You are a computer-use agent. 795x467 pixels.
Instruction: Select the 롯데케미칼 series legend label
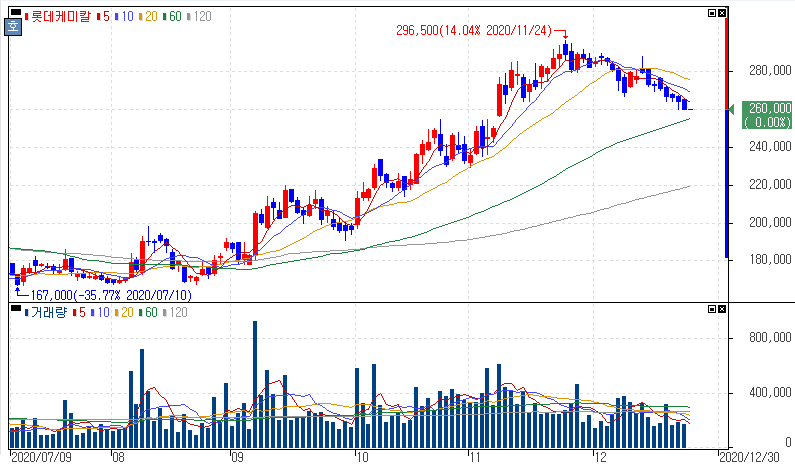pyautogui.click(x=60, y=17)
